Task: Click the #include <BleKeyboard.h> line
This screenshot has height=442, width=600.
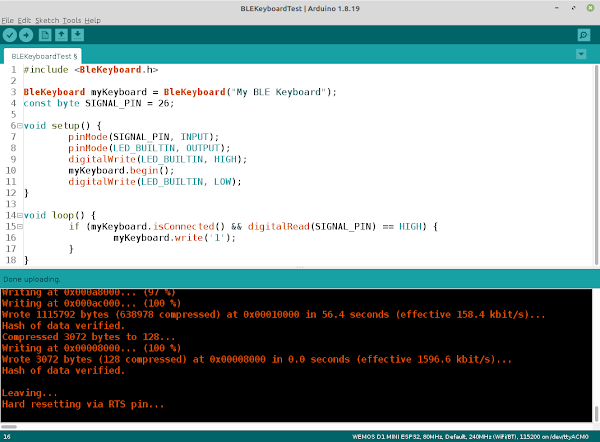Action: (91, 70)
